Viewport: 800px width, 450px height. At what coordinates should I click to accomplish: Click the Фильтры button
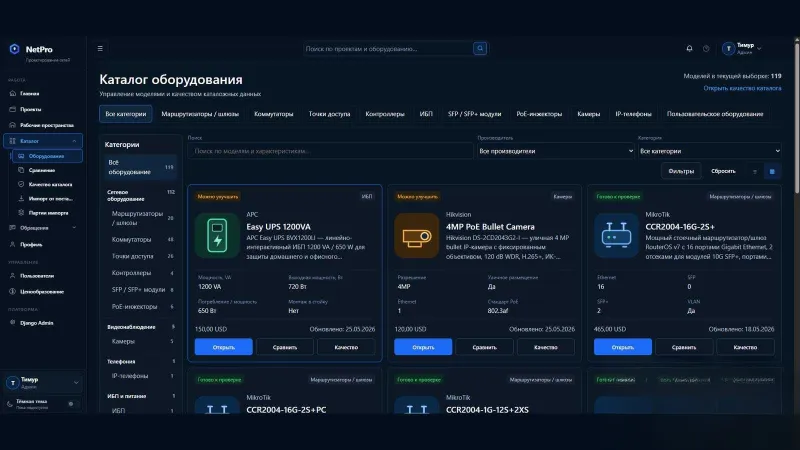(x=681, y=171)
